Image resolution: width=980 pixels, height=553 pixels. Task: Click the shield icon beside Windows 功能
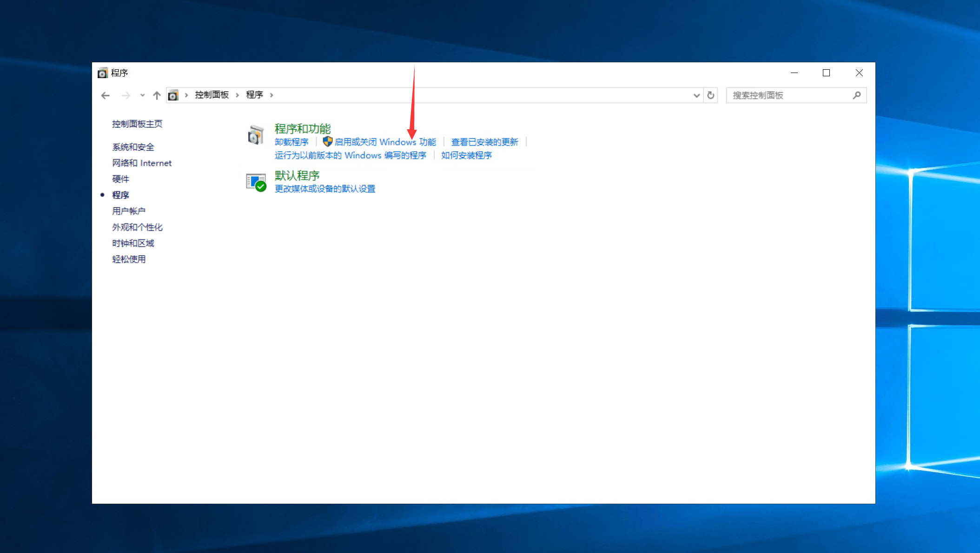coord(327,141)
